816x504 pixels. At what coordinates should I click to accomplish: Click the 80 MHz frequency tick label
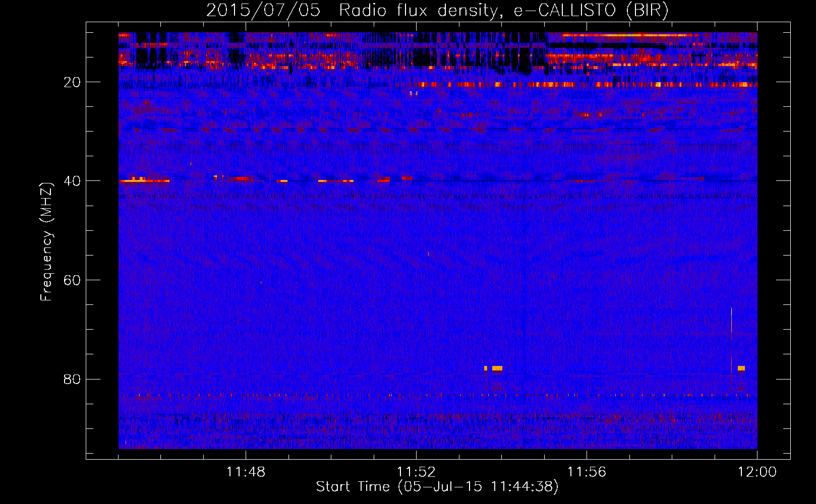click(x=72, y=379)
